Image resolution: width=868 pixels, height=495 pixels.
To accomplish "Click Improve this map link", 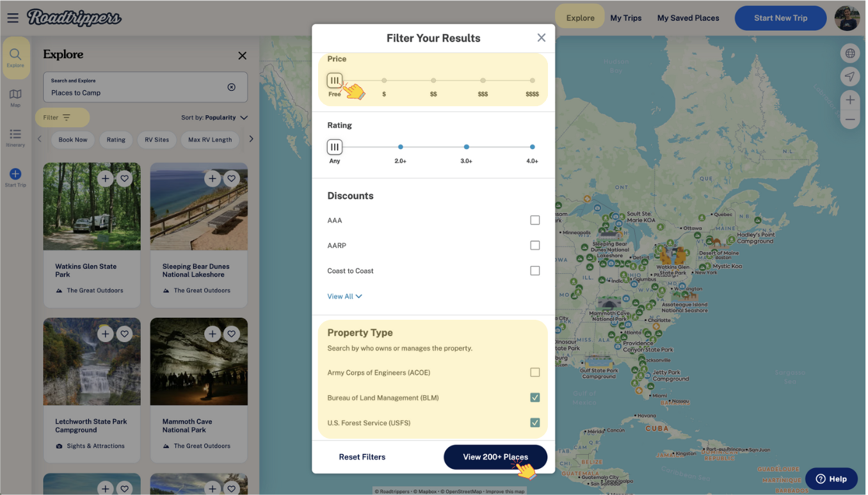I will pyautogui.click(x=504, y=491).
